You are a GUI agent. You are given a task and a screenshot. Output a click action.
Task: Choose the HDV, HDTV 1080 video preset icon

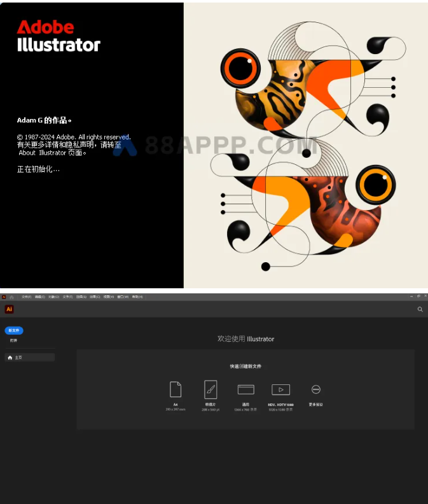(x=281, y=389)
